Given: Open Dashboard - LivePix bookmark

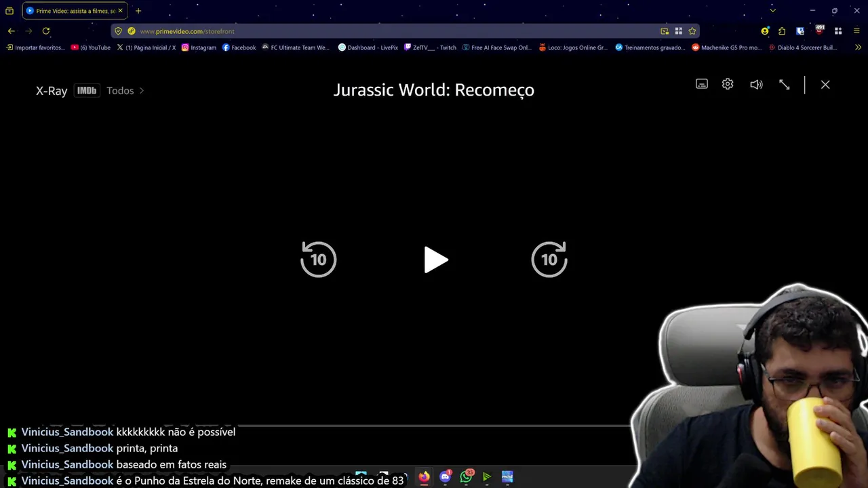Looking at the screenshot, I should coord(368,47).
